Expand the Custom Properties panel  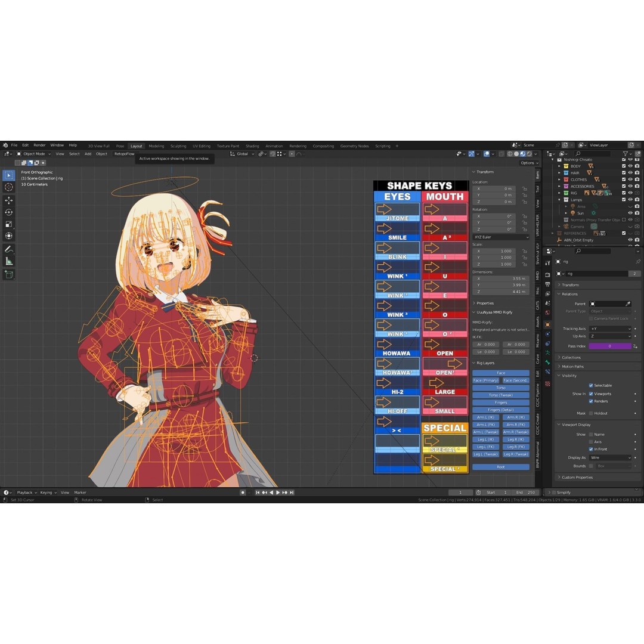point(577,478)
